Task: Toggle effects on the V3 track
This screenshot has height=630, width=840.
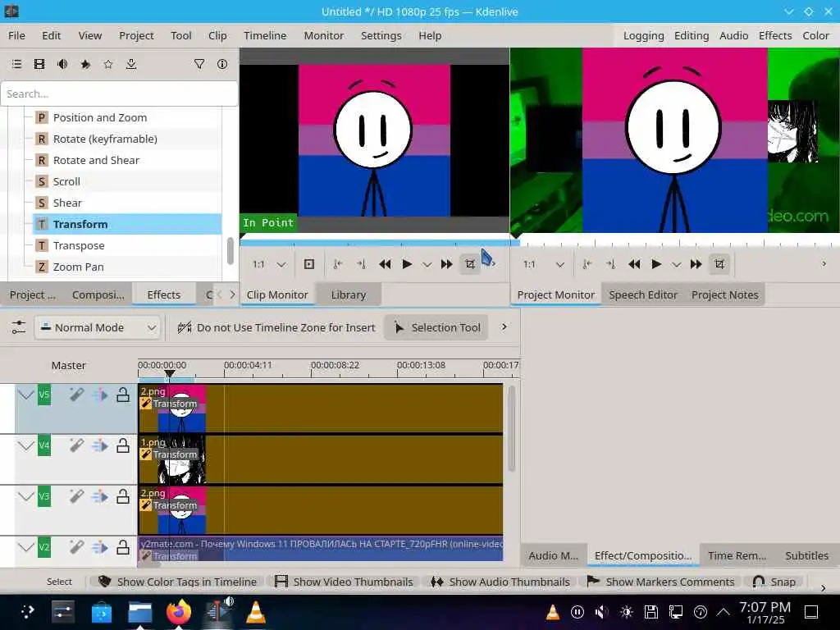Action: pyautogui.click(x=76, y=496)
